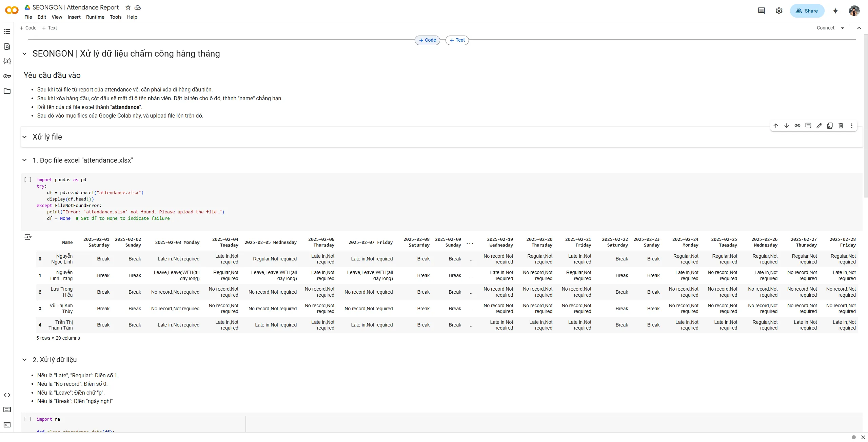Viewport: 868px width, 442px height.
Task: Close the bottom status bar
Action: click(863, 437)
